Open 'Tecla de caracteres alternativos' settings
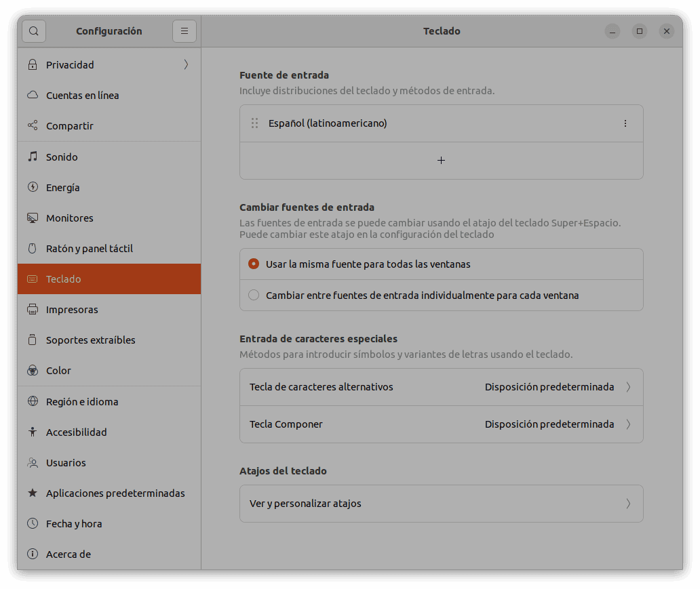700x589 pixels. coord(441,386)
